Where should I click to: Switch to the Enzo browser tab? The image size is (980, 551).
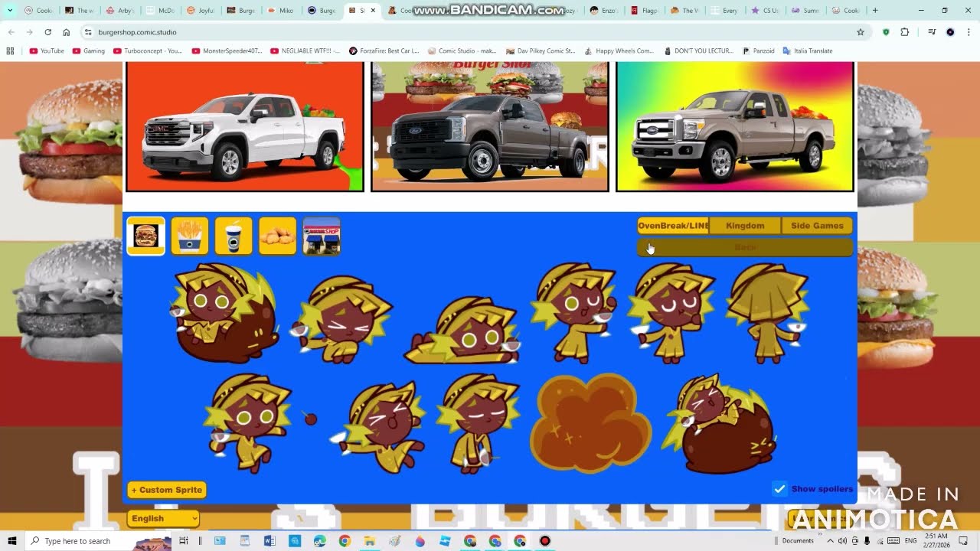(x=605, y=11)
